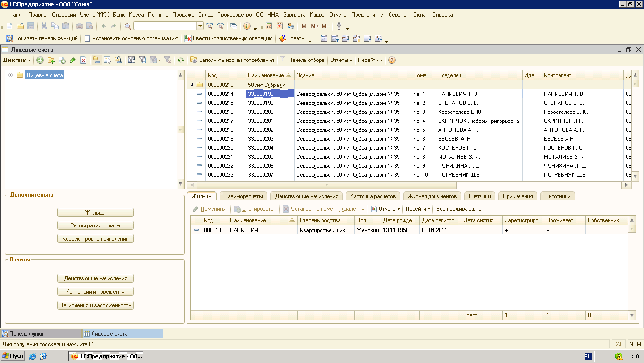Toggle the Все проживающие filter

458,209
